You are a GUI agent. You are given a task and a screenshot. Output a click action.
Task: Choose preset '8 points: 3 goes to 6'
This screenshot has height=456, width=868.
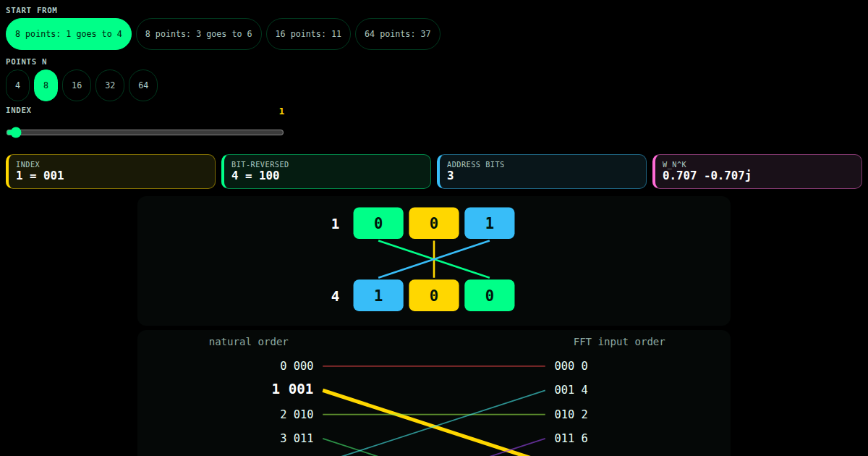tap(199, 34)
